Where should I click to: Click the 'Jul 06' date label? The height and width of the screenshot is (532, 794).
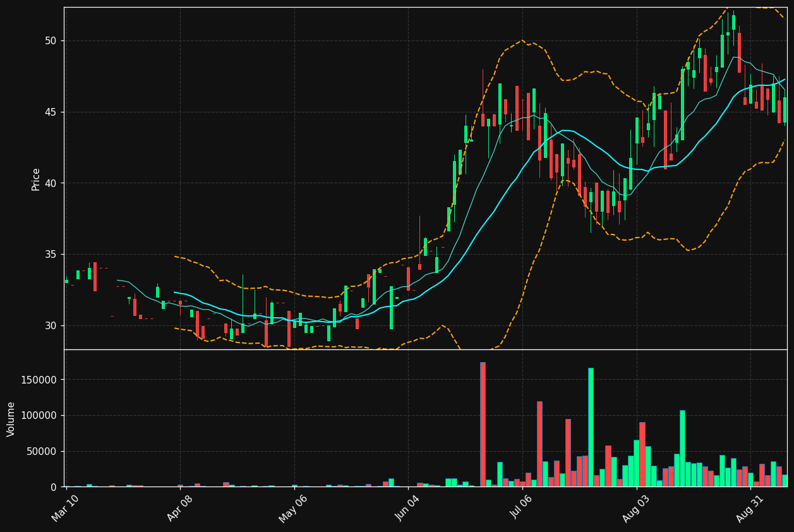pos(522,509)
